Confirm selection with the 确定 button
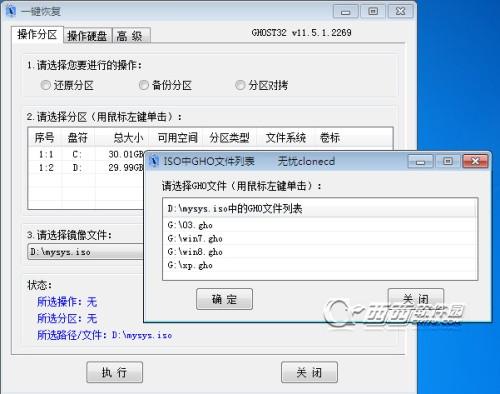This screenshot has width=500, height=394. point(224,299)
